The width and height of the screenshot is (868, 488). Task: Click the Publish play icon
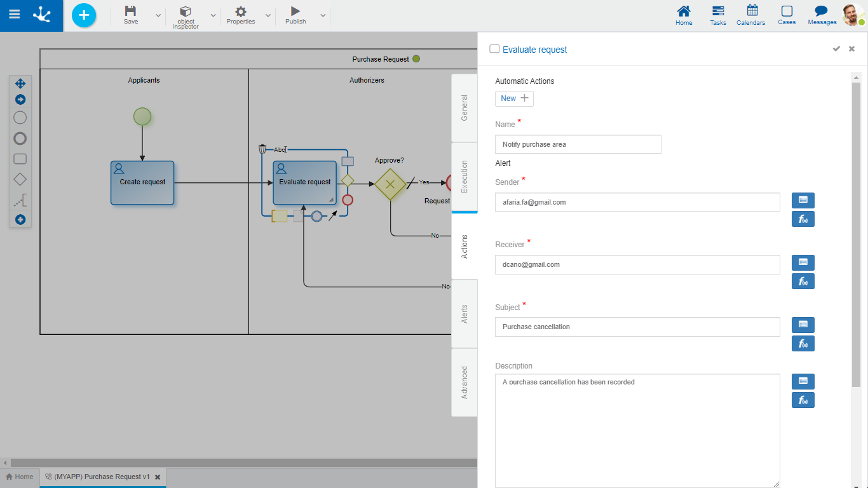point(295,11)
